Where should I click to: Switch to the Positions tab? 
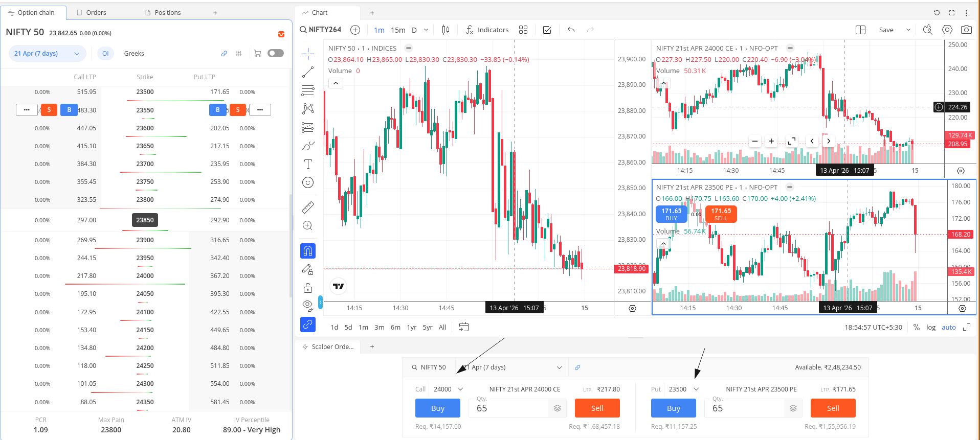click(163, 12)
